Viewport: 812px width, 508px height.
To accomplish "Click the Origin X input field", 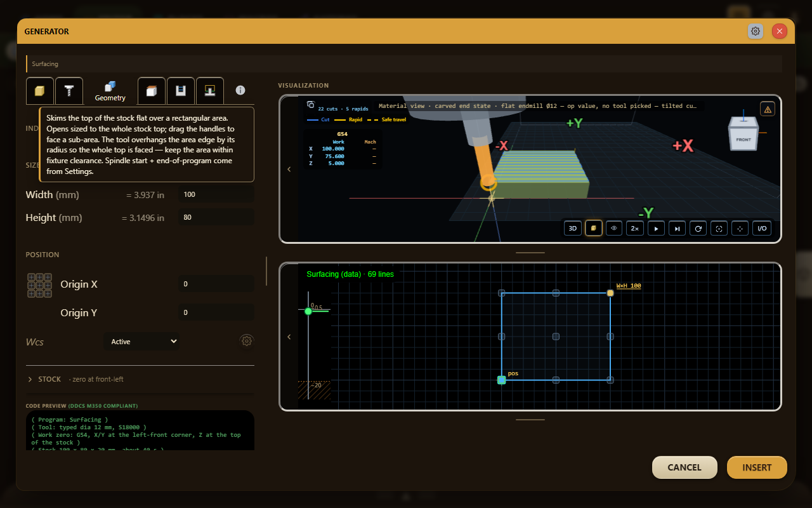I will [x=217, y=284].
